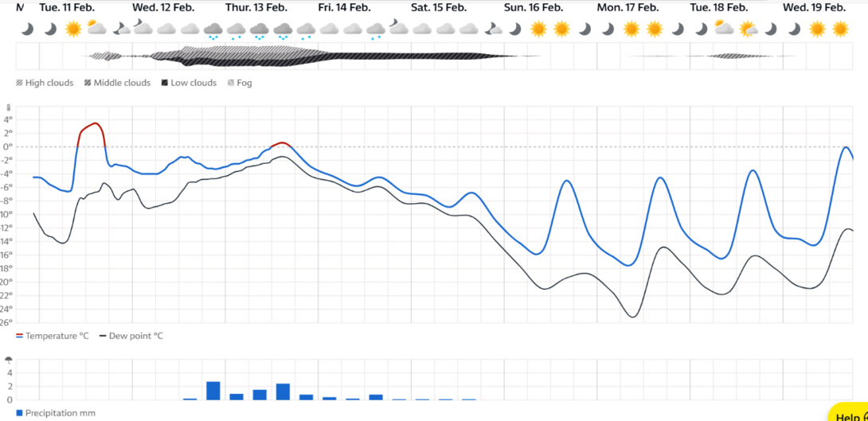Click the red temperature peak on Tue. 11 Feb.
Viewport: 868px width, 421px height.
[96, 124]
